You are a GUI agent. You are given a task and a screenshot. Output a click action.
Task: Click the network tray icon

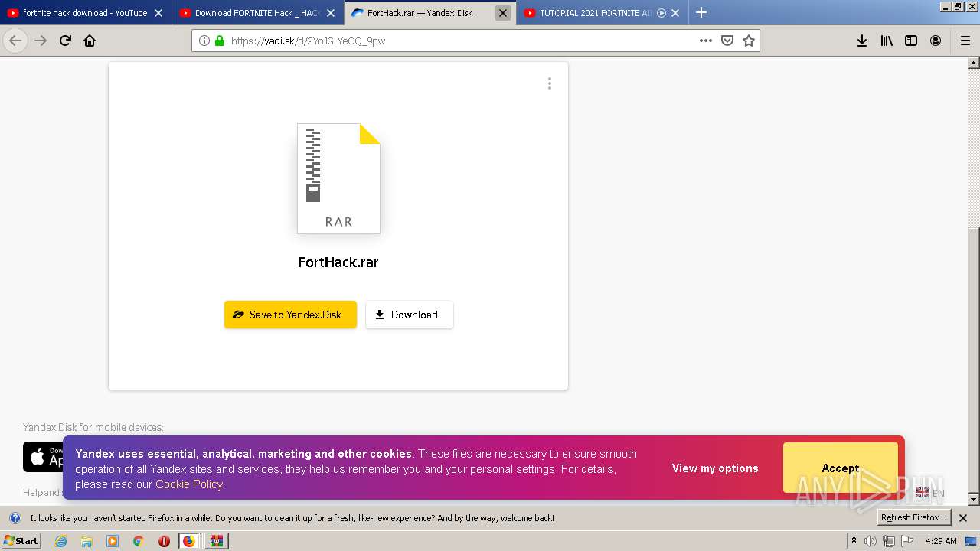(x=889, y=541)
